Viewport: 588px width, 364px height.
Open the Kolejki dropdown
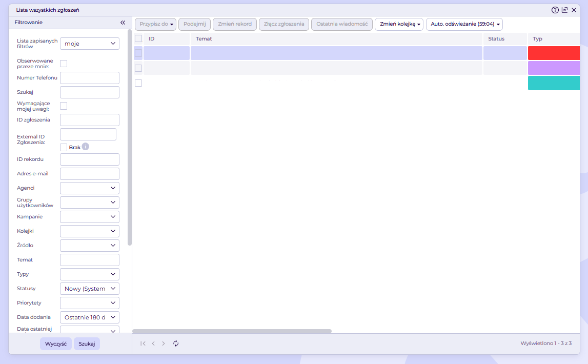coord(90,231)
